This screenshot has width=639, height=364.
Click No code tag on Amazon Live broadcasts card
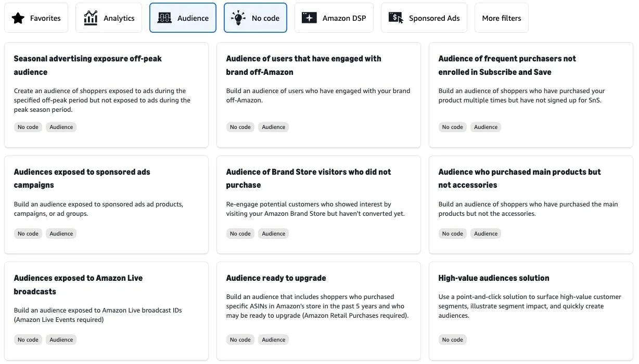[28, 340]
